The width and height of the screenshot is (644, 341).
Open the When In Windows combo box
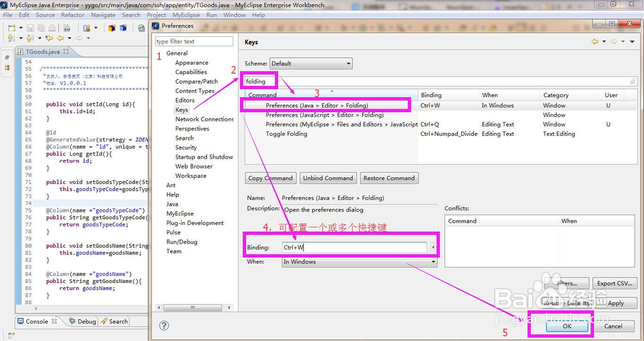click(x=359, y=262)
